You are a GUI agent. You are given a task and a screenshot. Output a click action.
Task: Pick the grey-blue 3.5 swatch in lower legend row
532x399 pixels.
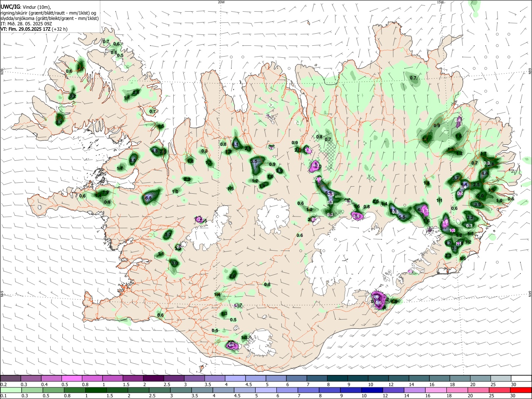202,390
